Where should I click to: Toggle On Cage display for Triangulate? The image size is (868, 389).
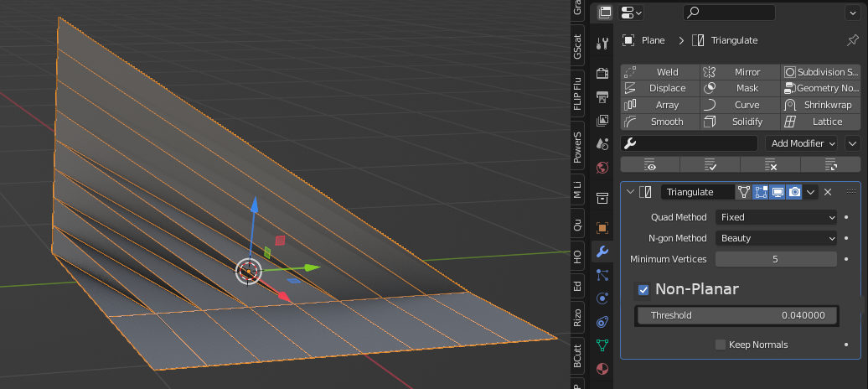coord(744,192)
